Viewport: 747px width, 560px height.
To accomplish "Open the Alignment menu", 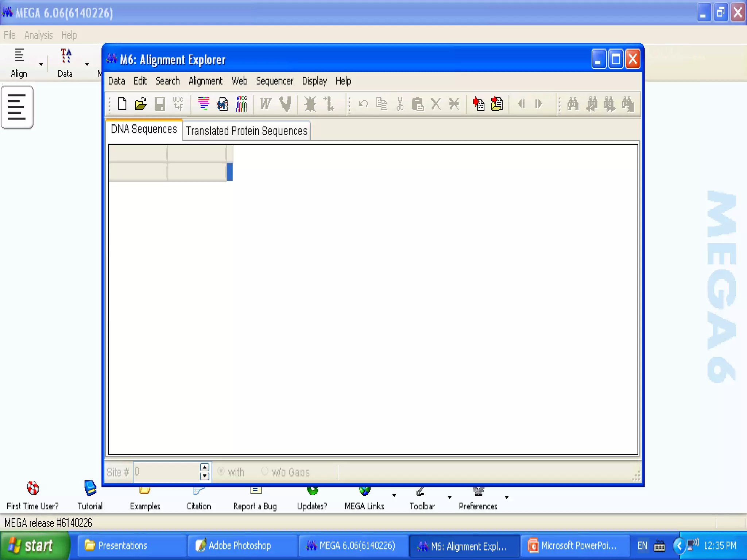I will pyautogui.click(x=205, y=81).
